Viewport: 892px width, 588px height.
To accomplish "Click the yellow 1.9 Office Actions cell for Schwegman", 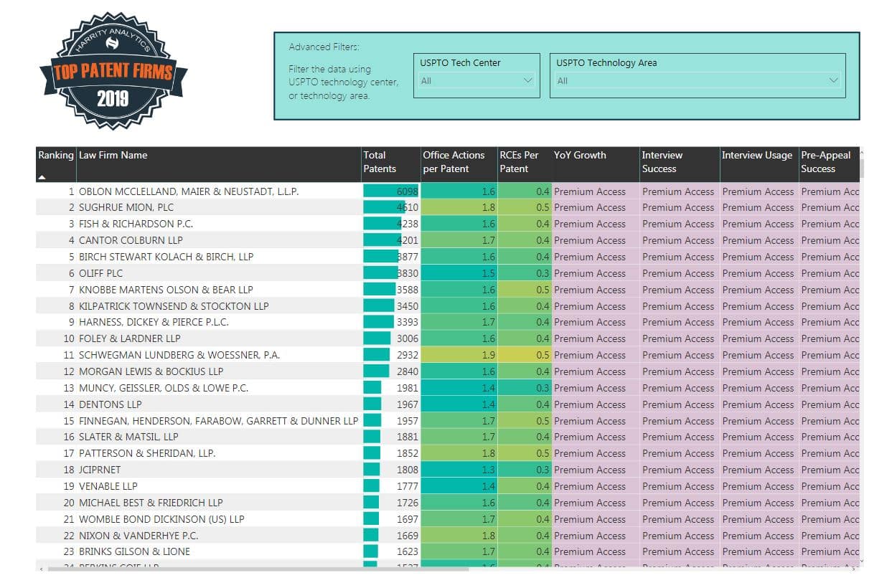I will (458, 355).
